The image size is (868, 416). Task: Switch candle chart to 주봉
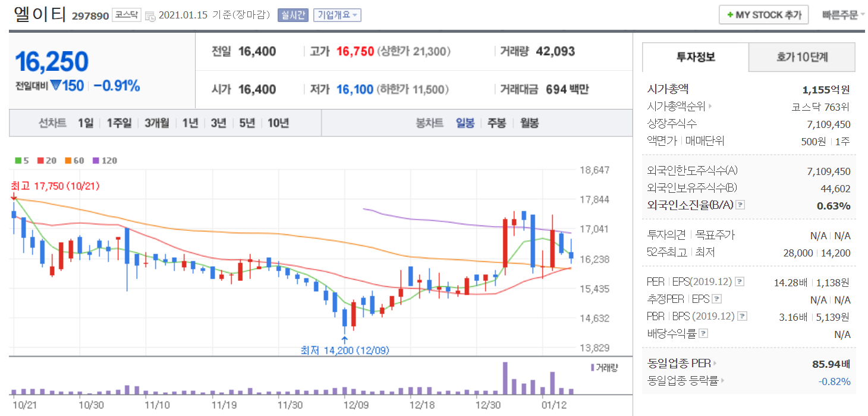496,123
